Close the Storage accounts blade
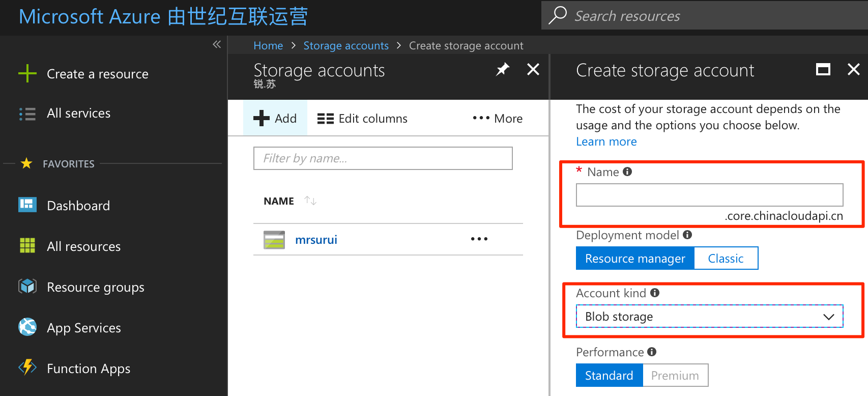This screenshot has width=868, height=396. pyautogui.click(x=533, y=69)
